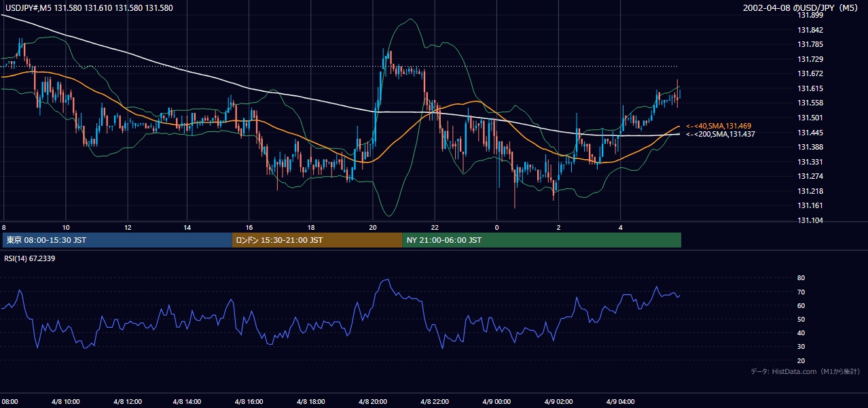This screenshot has width=868, height=408.
Task: Click price axis label 131.672
Action: coord(811,73)
